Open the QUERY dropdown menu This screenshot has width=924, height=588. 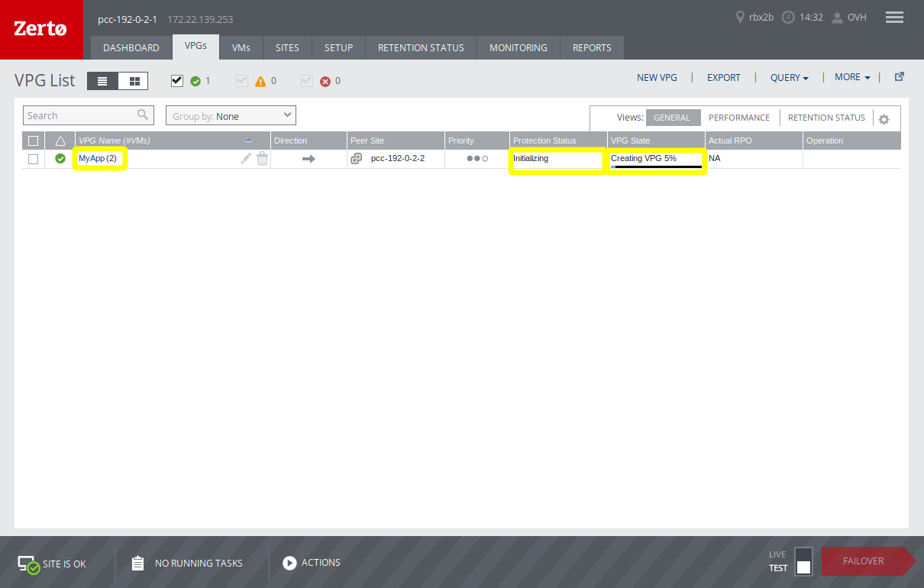(x=789, y=78)
